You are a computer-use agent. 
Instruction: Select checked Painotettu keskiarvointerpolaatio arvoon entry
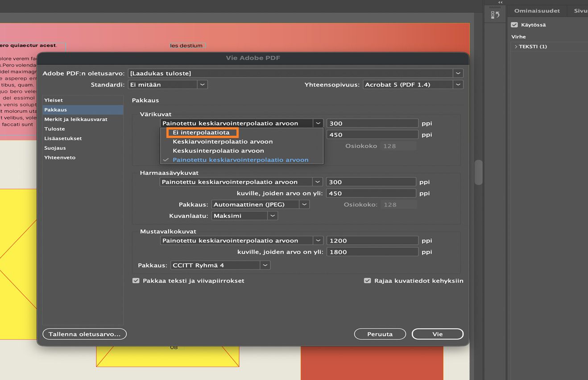pos(242,160)
